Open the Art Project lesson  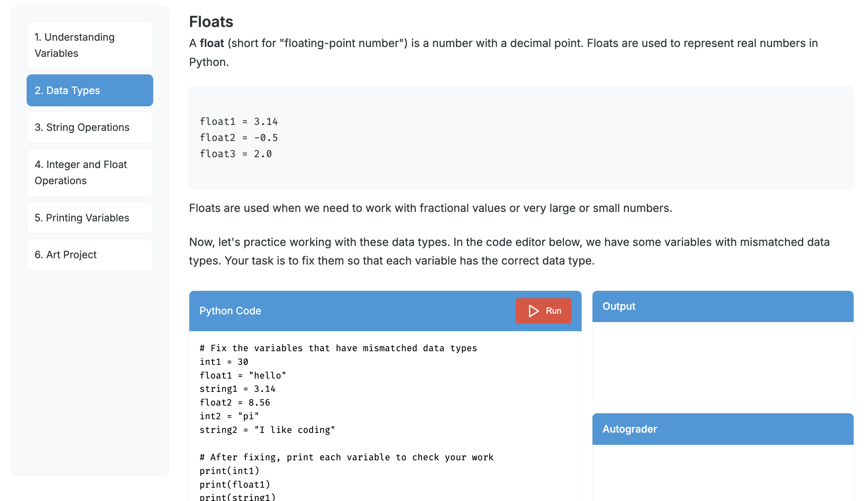(x=89, y=255)
